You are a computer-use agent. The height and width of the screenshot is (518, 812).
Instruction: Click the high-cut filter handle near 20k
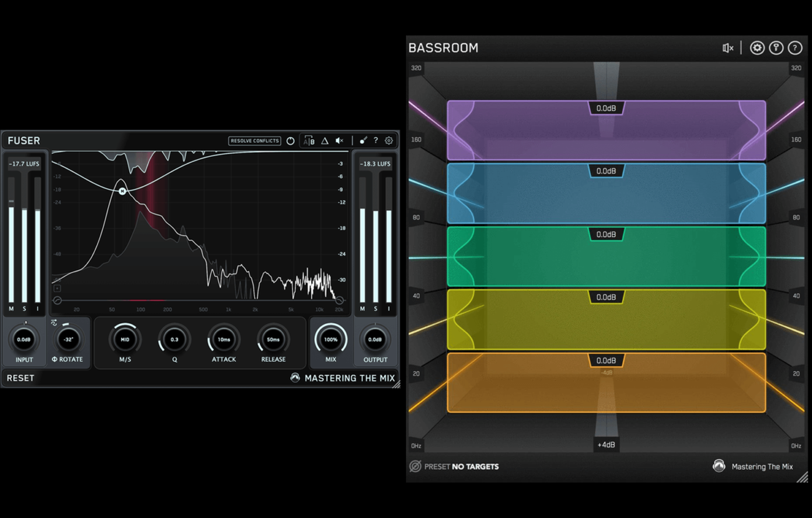[x=340, y=301]
